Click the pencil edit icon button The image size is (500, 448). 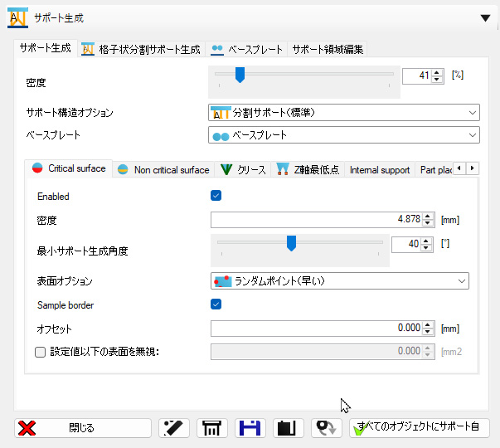click(174, 428)
